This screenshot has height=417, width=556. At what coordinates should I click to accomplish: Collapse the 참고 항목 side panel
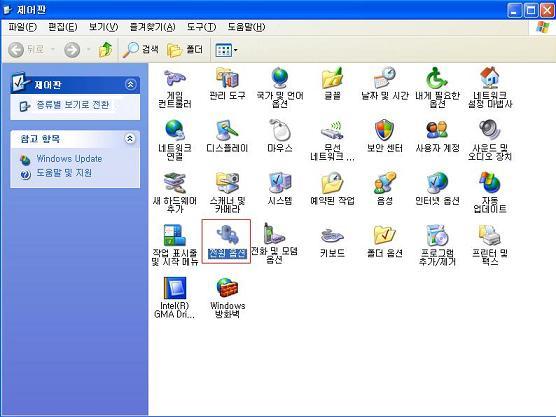(130, 138)
